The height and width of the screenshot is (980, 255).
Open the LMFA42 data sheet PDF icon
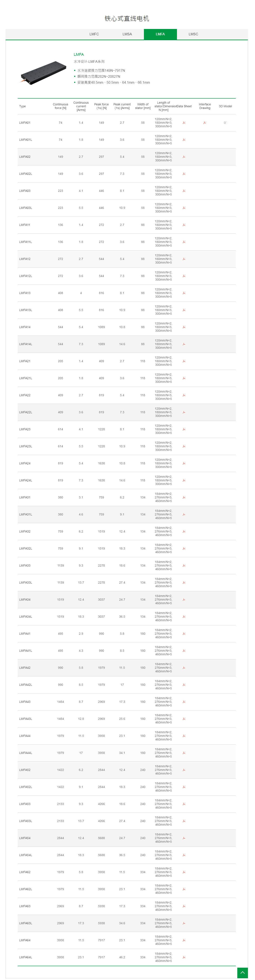pyautogui.click(x=184, y=668)
